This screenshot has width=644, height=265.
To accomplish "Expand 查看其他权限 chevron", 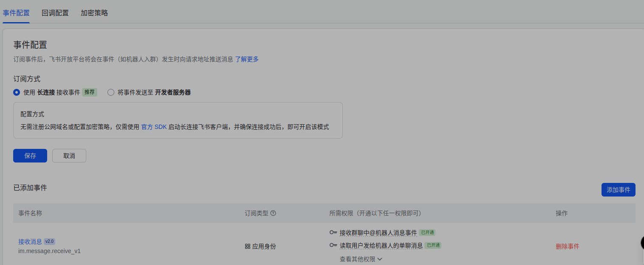I will point(380,259).
